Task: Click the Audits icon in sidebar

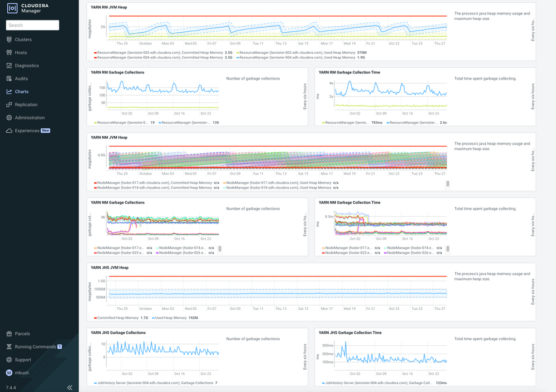Action: click(9, 78)
